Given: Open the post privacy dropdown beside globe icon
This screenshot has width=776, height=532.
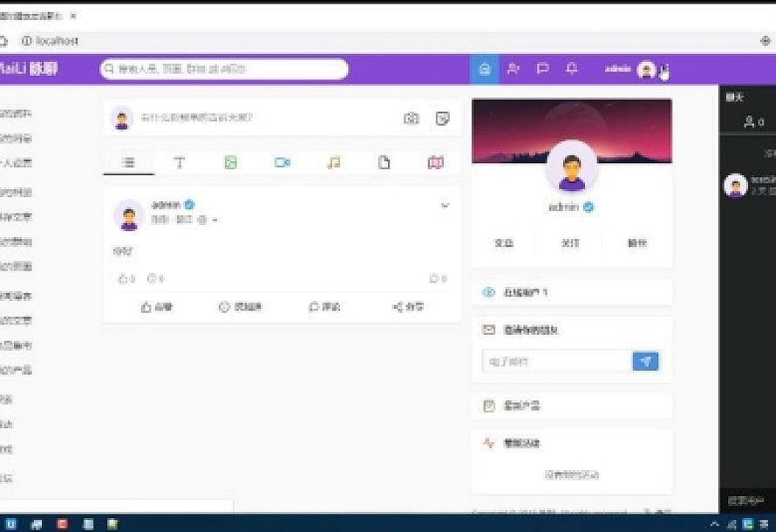Looking at the screenshot, I should (214, 221).
